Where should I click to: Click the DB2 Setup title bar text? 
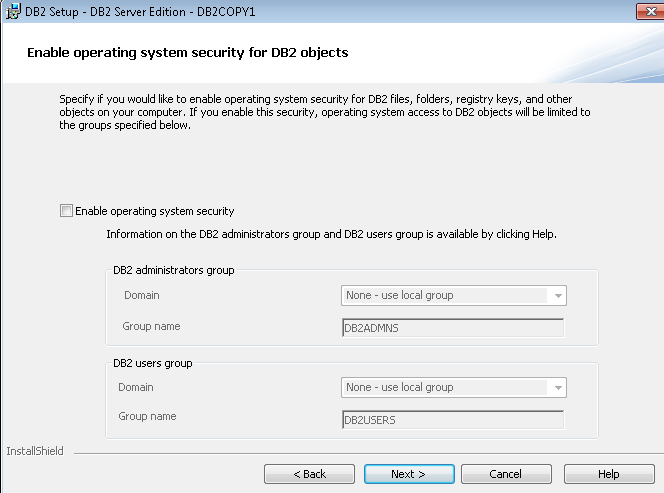(140, 12)
